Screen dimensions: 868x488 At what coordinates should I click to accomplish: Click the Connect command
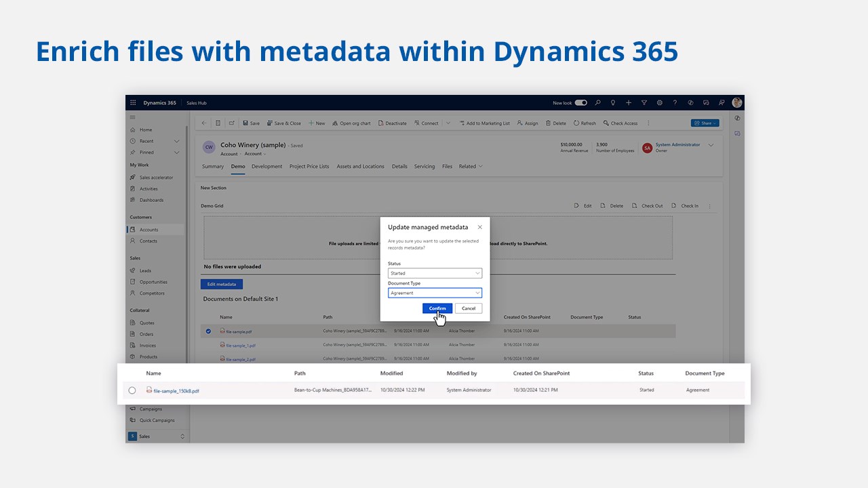click(426, 123)
